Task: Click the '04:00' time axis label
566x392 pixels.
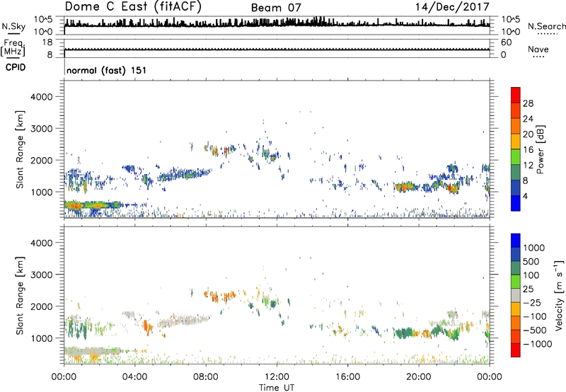Action: click(x=135, y=377)
